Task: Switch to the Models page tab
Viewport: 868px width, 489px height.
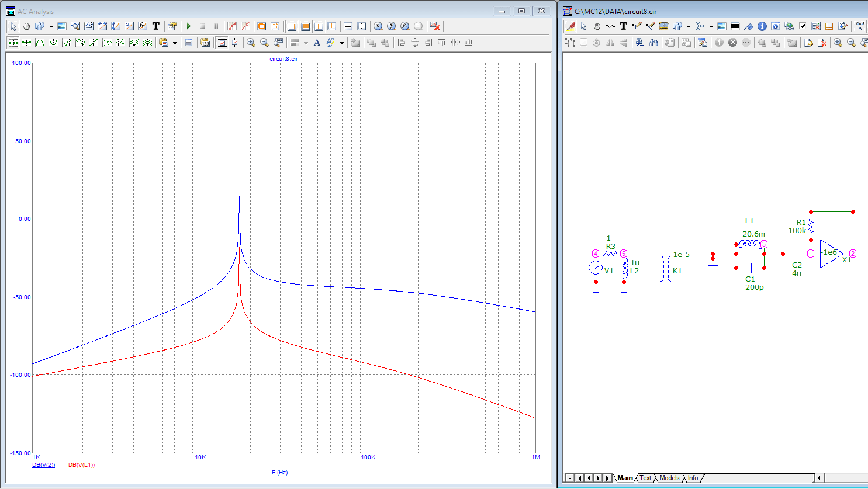Action: point(669,478)
